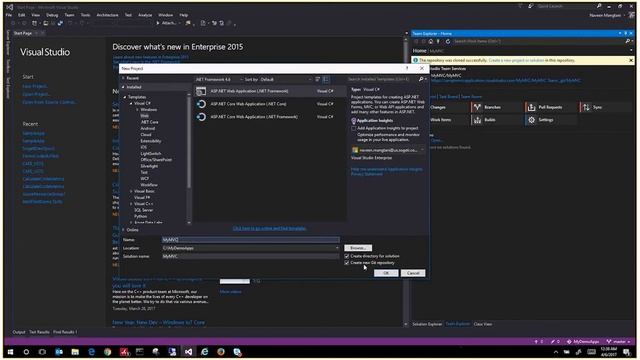The height and width of the screenshot is (360, 640).
Task: Open the File menu
Action: click(x=9, y=15)
